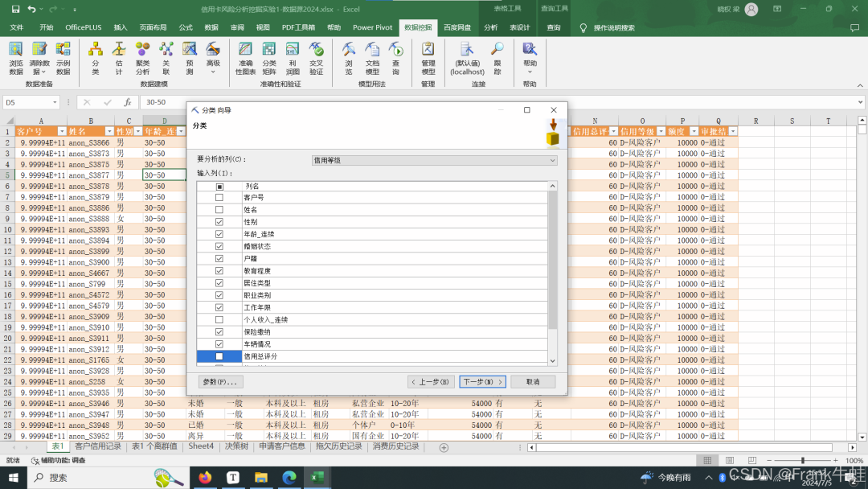The width and height of the screenshot is (868, 489).
Task: Click the 下一步(N) next button
Action: pos(482,382)
